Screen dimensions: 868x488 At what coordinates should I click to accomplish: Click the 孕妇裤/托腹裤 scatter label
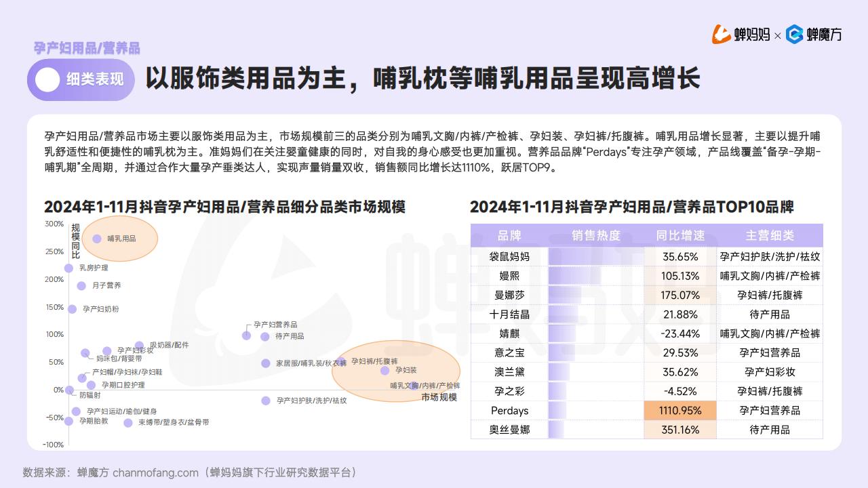[x=374, y=361]
